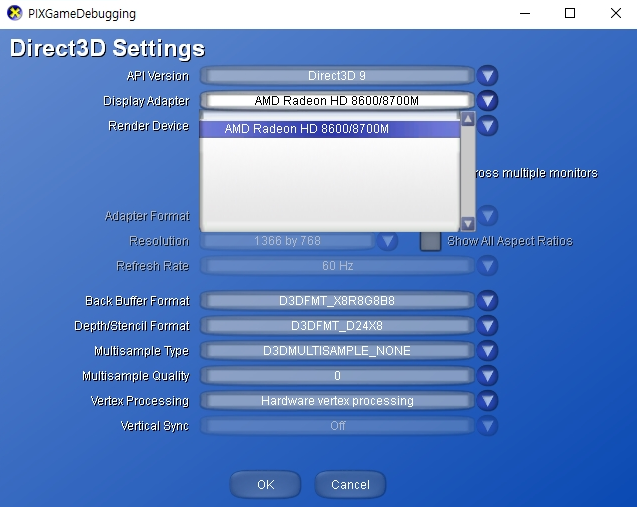Click the Back Buffer Format label
This screenshot has height=507, width=637.
[137, 301]
